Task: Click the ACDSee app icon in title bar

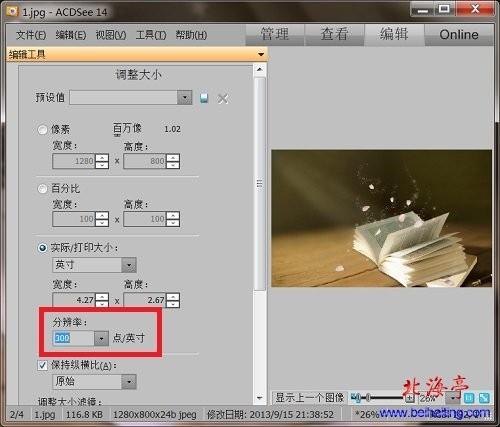Action: (x=12, y=12)
